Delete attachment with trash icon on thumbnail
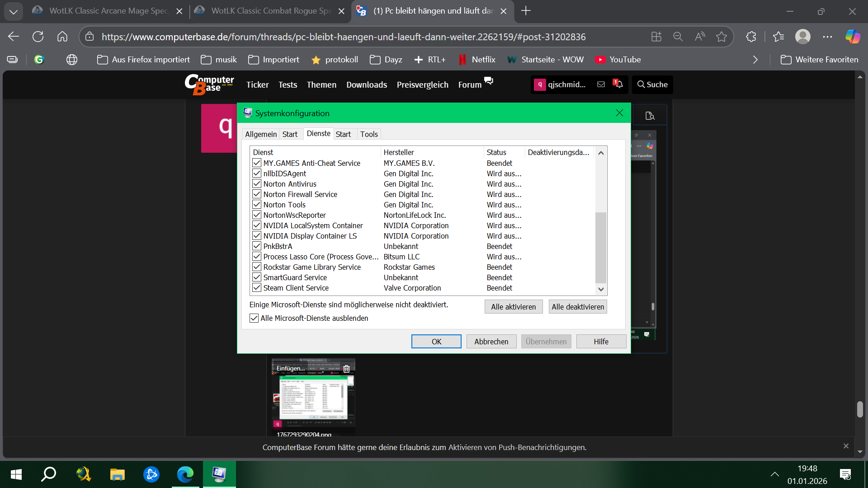 pyautogui.click(x=346, y=369)
